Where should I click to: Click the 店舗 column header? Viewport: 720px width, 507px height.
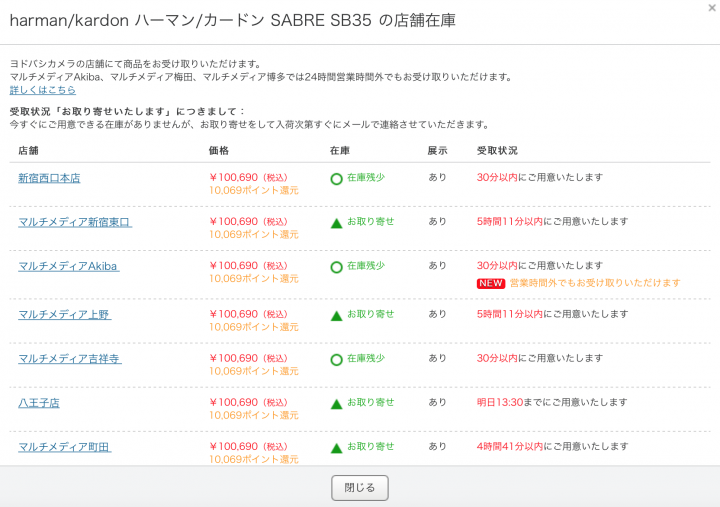pyautogui.click(x=28, y=151)
